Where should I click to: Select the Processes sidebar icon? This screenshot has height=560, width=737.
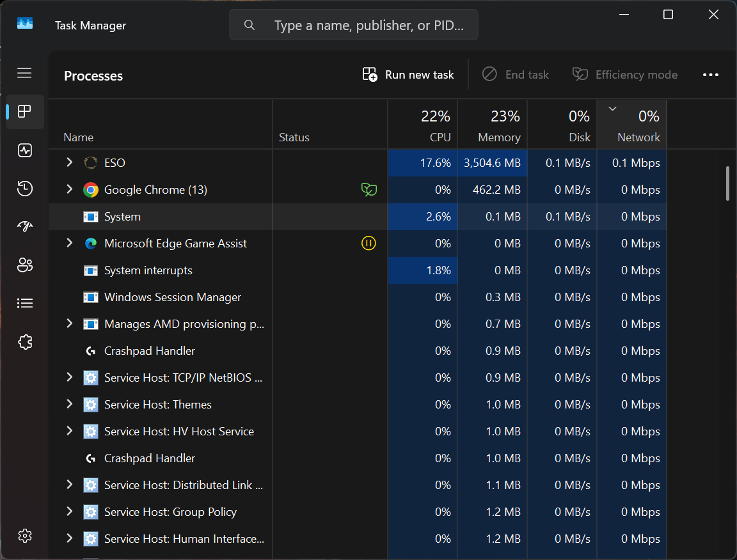point(24,111)
